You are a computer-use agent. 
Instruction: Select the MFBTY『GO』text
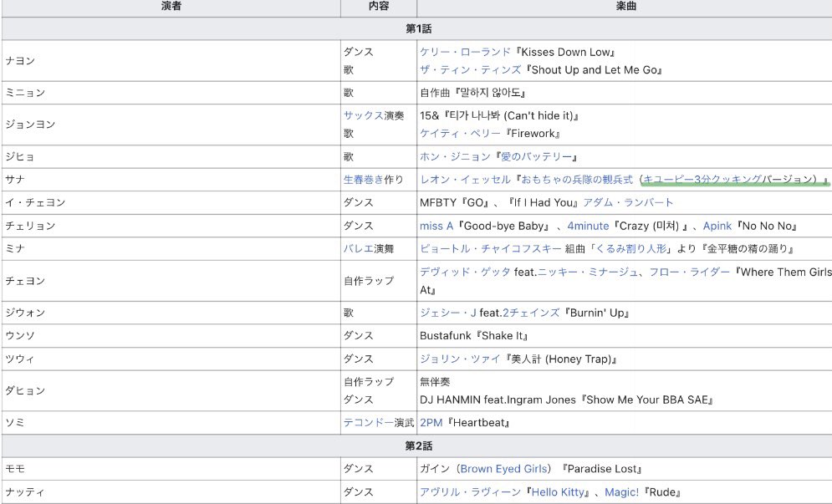click(x=455, y=202)
